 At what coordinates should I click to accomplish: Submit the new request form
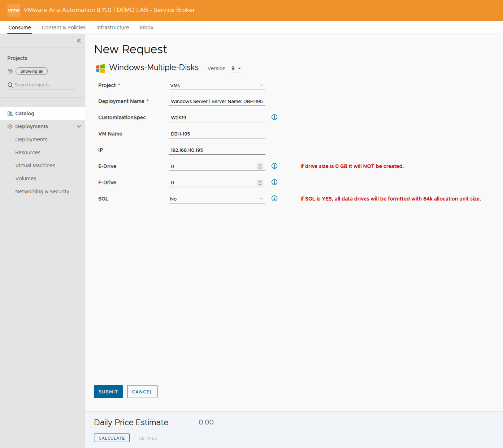click(x=108, y=392)
